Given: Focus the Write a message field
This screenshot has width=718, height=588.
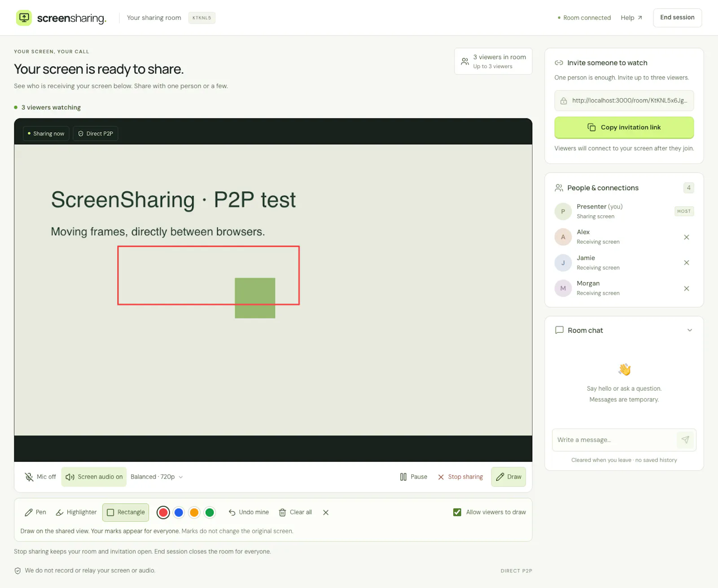Looking at the screenshot, I should click(614, 440).
